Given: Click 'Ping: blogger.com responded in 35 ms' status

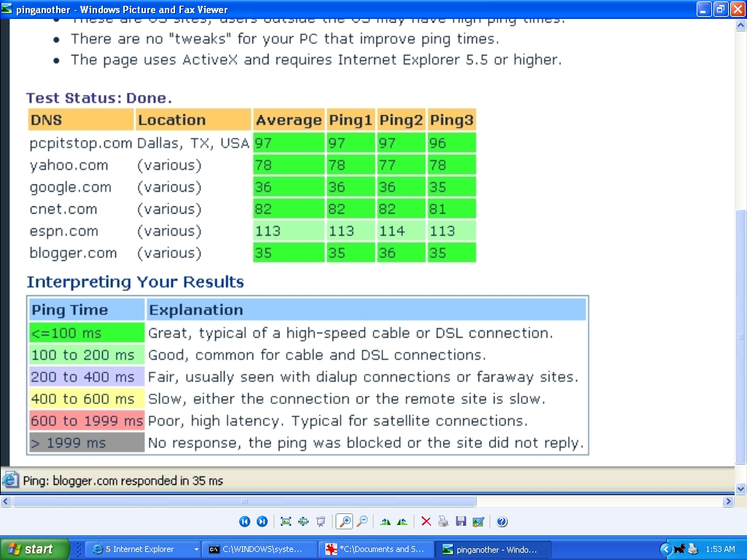Looking at the screenshot, I should click(x=123, y=481).
